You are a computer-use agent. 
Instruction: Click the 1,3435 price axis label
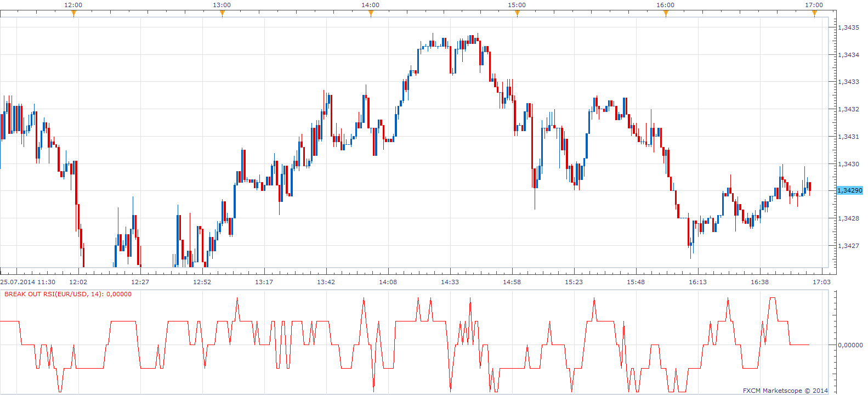point(848,27)
